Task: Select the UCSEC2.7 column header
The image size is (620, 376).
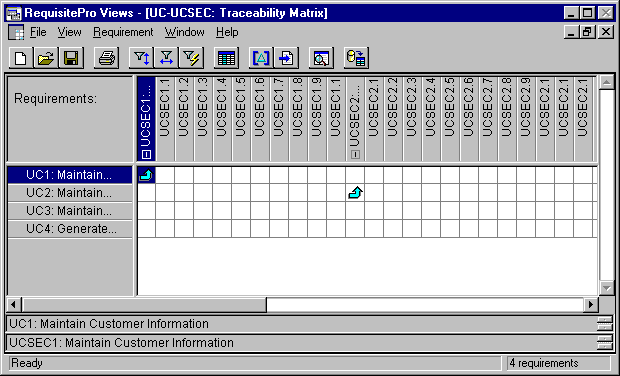Action: pyautogui.click(x=488, y=119)
